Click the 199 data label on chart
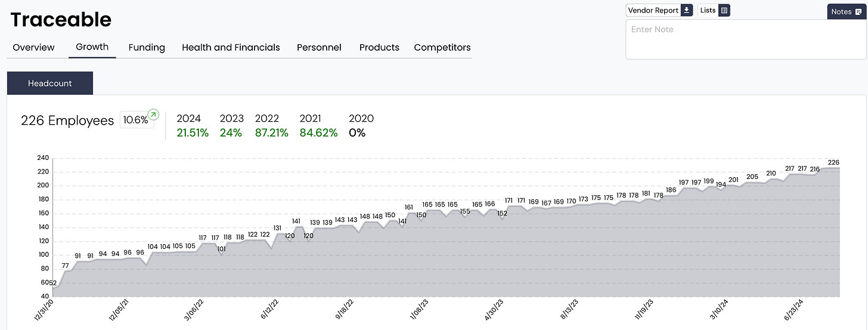Screen dimensions: 868x330 pyautogui.click(x=709, y=181)
